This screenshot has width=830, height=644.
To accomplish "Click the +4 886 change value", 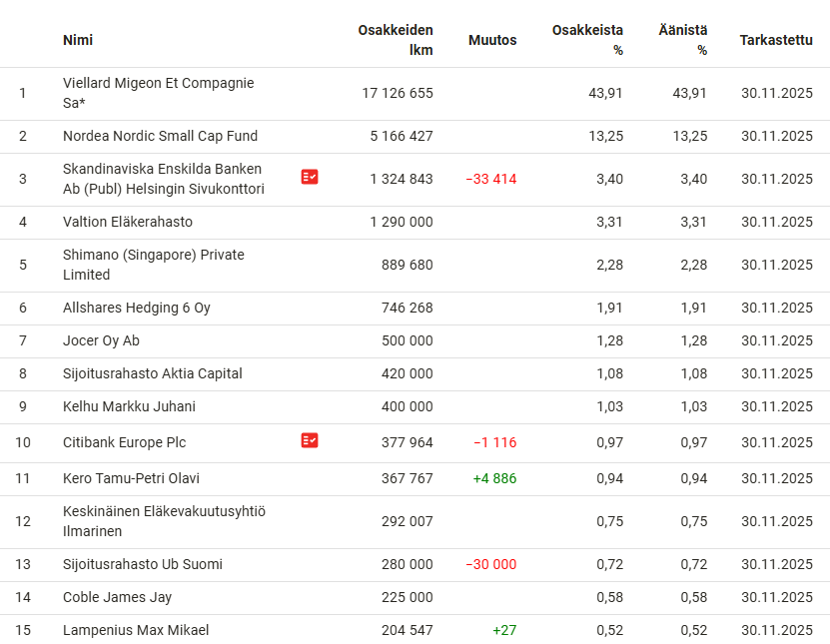I will tap(494, 478).
